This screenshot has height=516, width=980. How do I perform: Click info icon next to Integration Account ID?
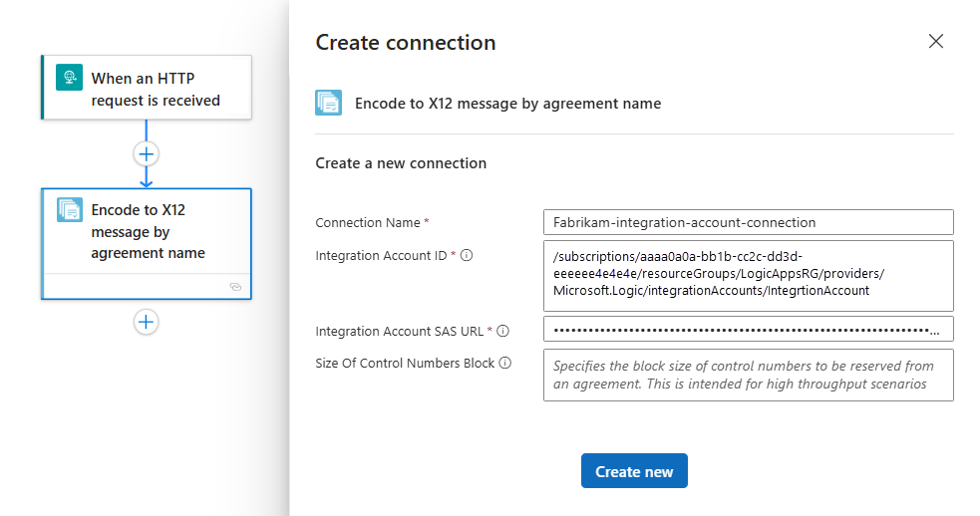[467, 255]
